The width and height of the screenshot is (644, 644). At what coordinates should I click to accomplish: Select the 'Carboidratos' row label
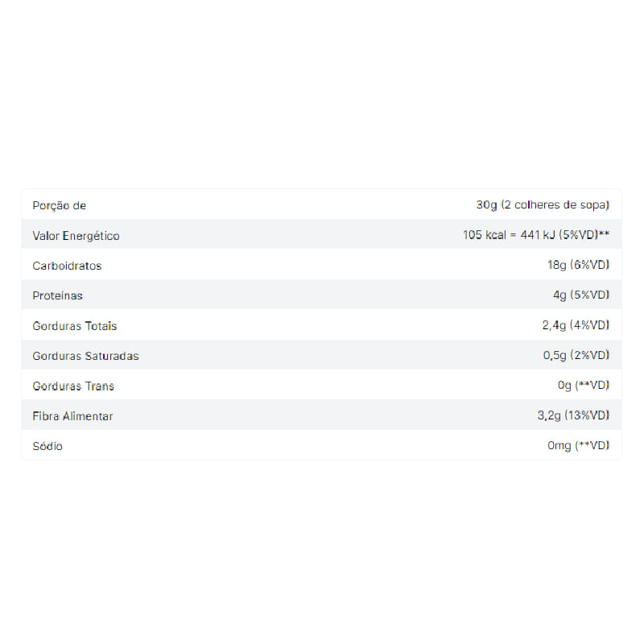67,266
